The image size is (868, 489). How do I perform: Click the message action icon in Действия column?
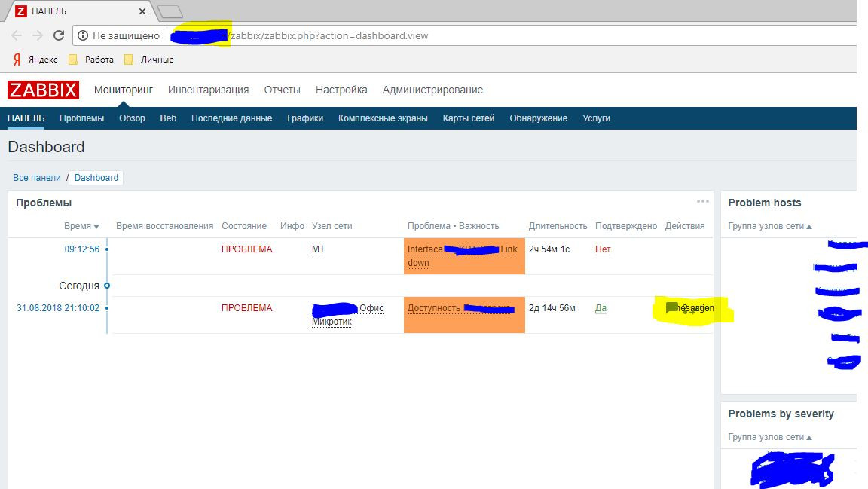(671, 307)
